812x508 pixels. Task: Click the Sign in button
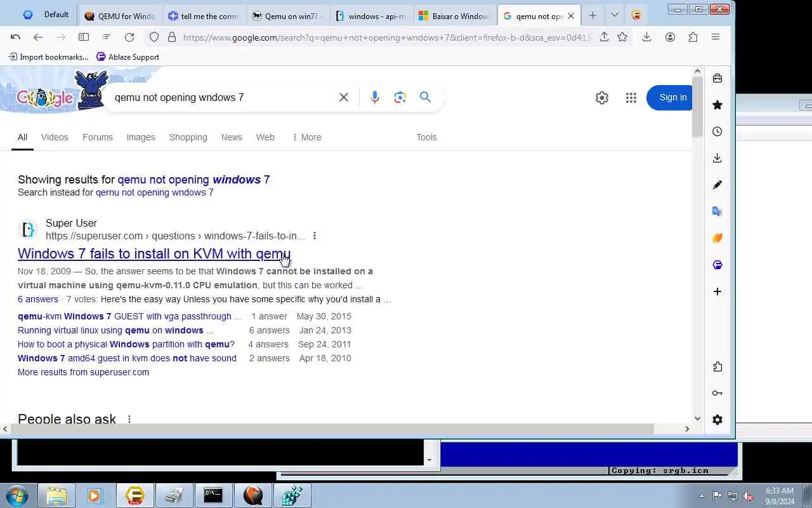(669, 97)
